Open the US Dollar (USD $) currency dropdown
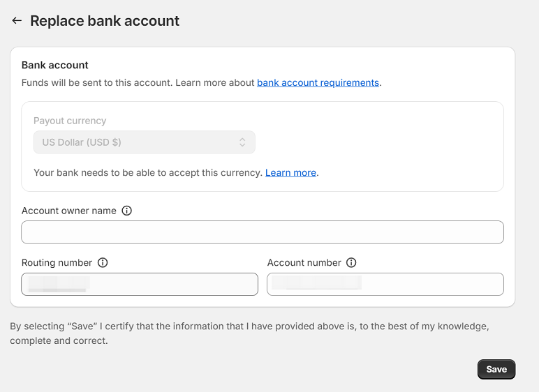The height and width of the screenshot is (392, 539). click(x=144, y=142)
